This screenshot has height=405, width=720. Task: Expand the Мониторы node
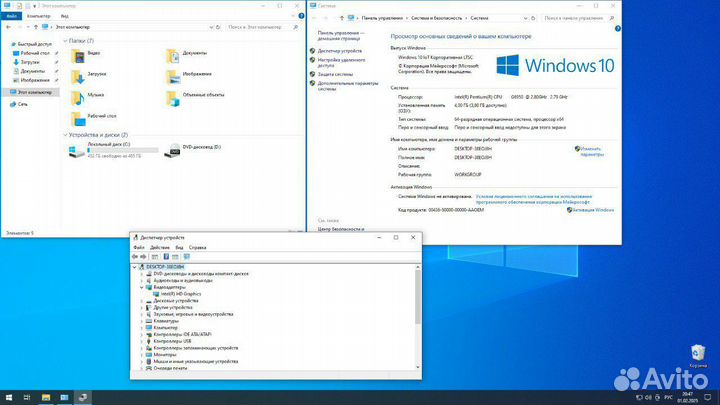click(142, 354)
